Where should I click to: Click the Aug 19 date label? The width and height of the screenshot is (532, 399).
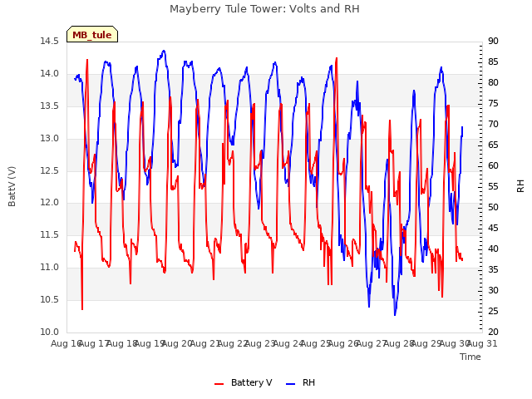150,343
